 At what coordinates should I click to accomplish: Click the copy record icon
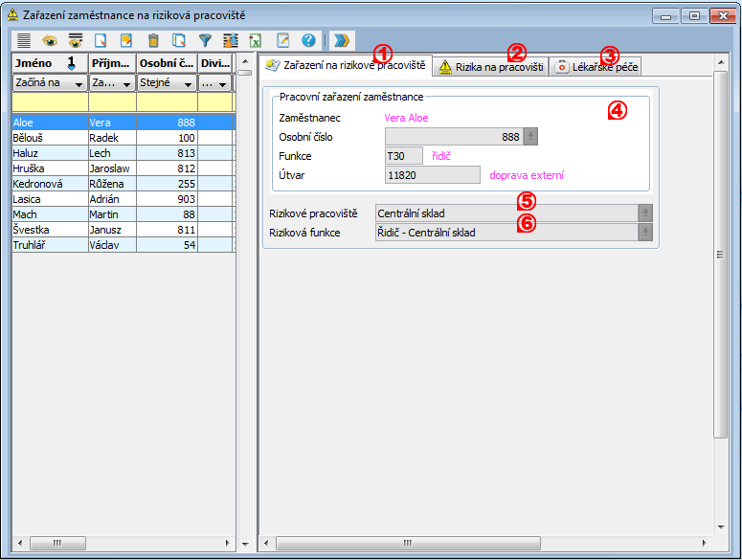pyautogui.click(x=179, y=41)
